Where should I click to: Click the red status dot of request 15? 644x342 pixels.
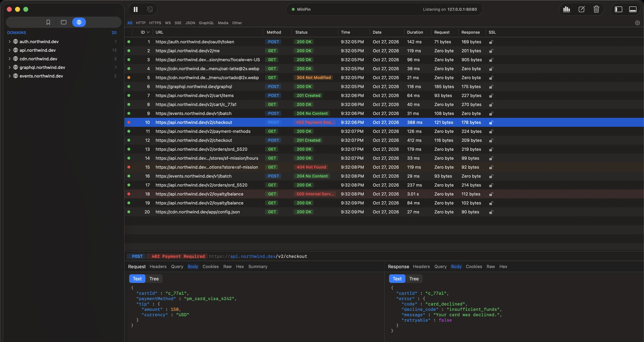coord(129,167)
